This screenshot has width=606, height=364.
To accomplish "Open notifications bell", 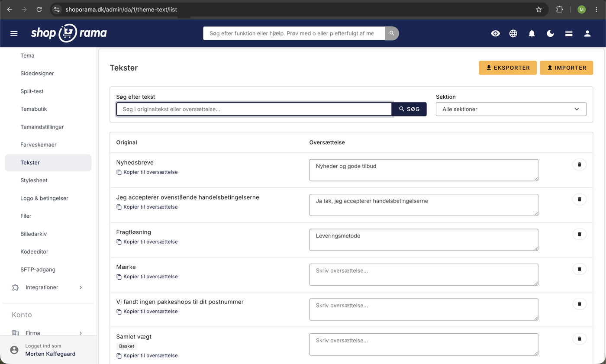I will coord(532,33).
